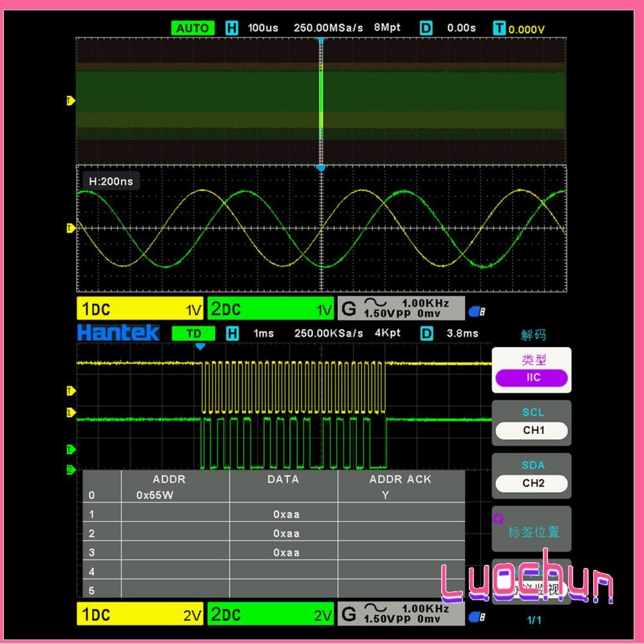Click the ADDR ACK column header
Viewport: 644px width, 644px height.
(x=401, y=479)
